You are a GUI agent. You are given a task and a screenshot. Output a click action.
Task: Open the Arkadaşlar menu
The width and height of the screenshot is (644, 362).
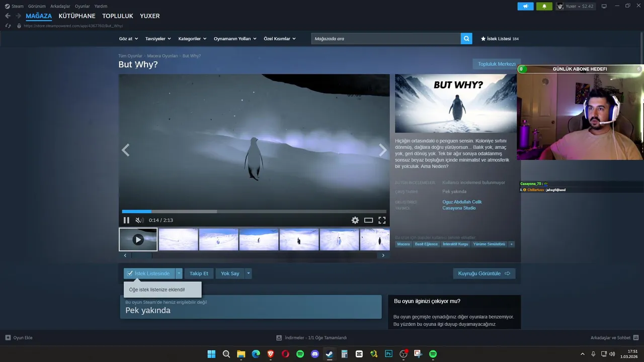pos(60,6)
